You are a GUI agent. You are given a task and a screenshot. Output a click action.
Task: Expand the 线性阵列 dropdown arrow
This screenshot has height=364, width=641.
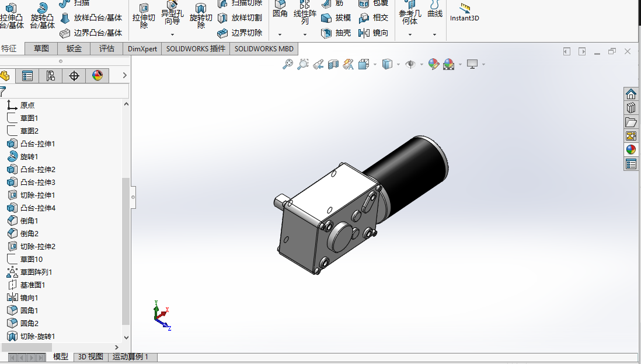[x=305, y=35]
